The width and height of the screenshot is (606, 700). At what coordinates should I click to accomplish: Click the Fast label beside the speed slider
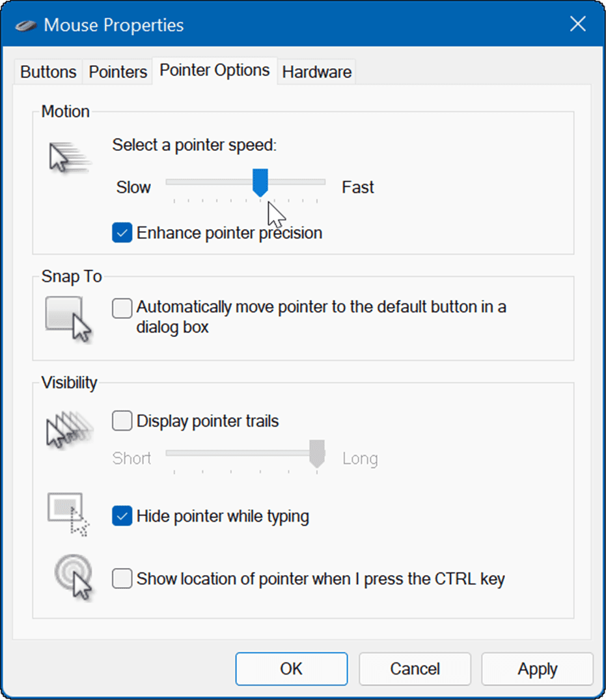click(357, 187)
